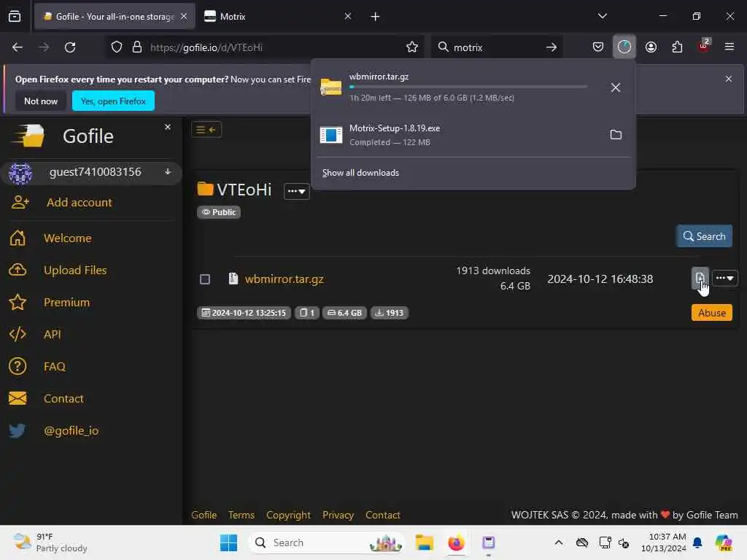Open the VTEoHi folder options dropdown
The width and height of the screenshot is (747, 560).
pyautogui.click(x=296, y=191)
